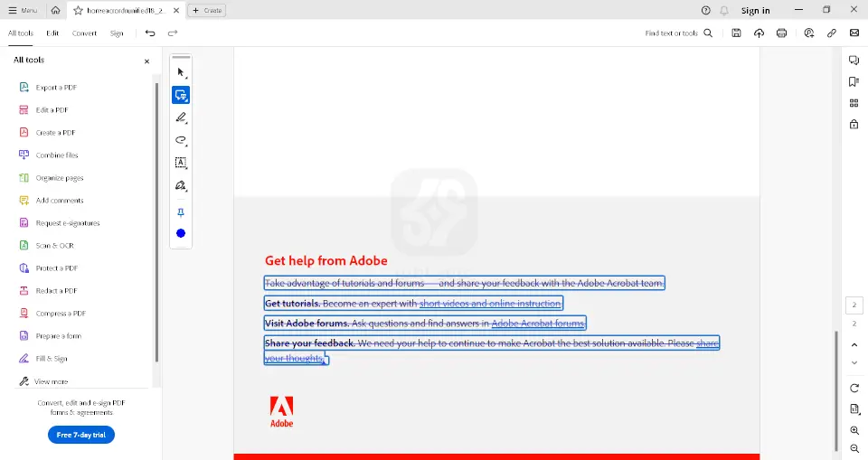This screenshot has height=460, width=868.
Task: Pick the text box tool
Action: coord(181,163)
